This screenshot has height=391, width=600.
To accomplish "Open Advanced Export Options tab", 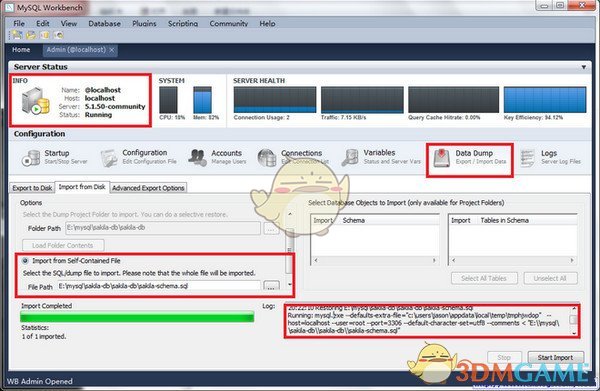I will pos(148,188).
